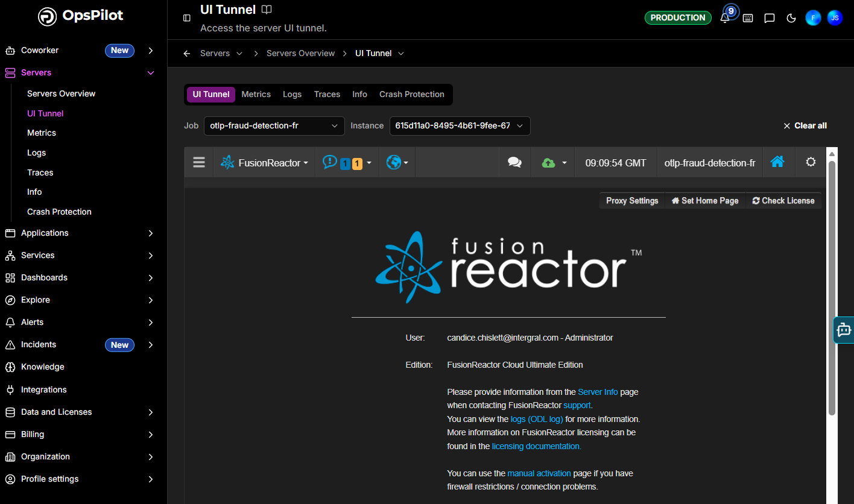
Task: Select the UI Tunnel tab
Action: point(211,95)
